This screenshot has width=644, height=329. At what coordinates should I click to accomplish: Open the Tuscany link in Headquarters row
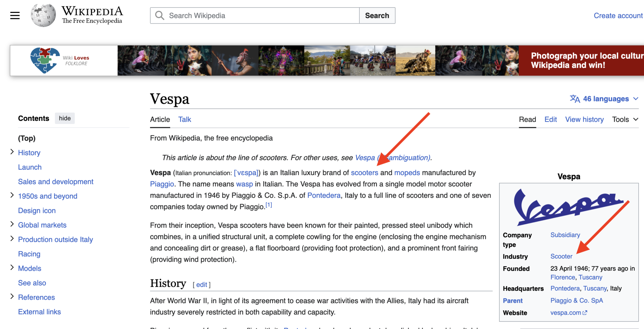(595, 288)
